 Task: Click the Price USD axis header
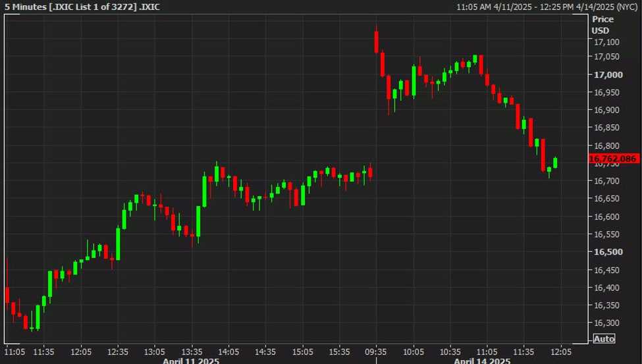pos(602,25)
